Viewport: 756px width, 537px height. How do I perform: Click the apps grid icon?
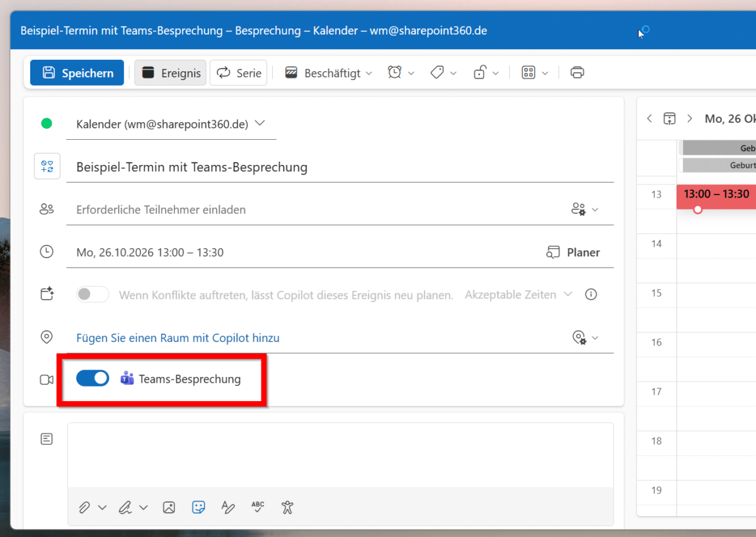point(529,73)
